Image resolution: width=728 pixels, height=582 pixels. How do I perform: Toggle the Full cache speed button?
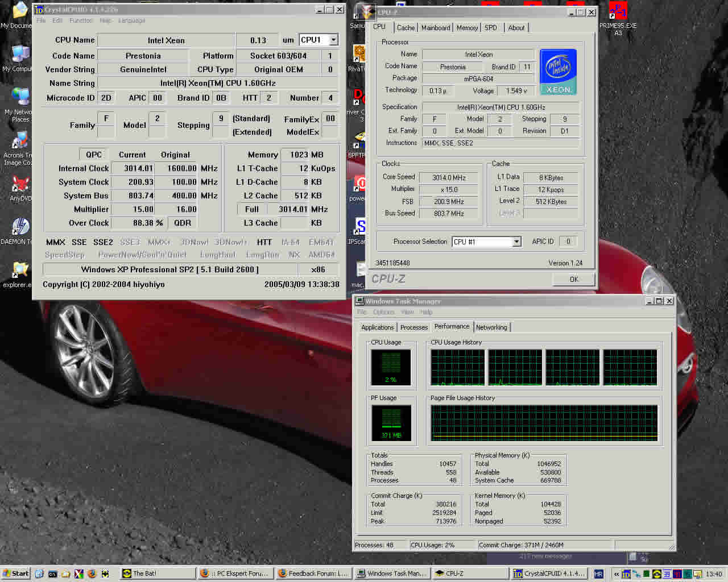click(x=251, y=209)
